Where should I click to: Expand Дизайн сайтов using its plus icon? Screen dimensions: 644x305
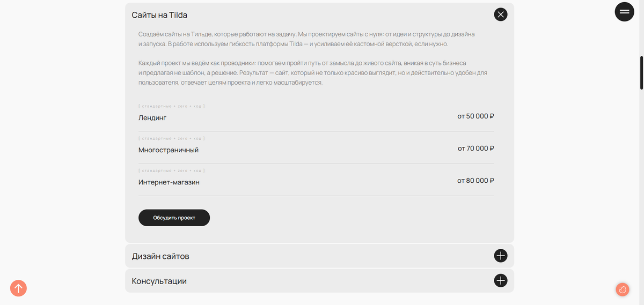click(501, 256)
